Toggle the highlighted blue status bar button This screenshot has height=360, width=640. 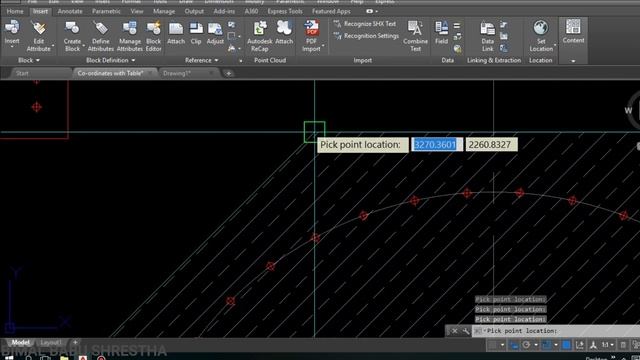pyautogui.click(x=567, y=345)
